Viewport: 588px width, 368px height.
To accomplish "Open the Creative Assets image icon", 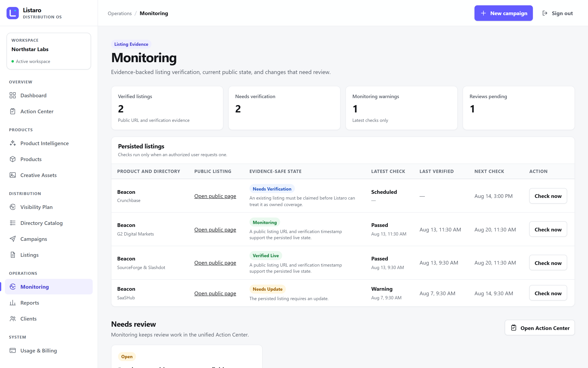I will click(x=13, y=175).
